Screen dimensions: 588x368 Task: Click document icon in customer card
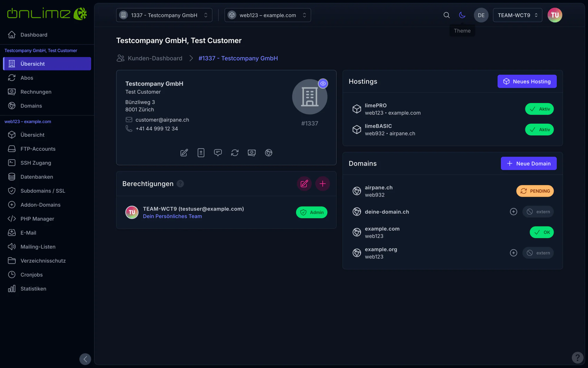(x=201, y=152)
